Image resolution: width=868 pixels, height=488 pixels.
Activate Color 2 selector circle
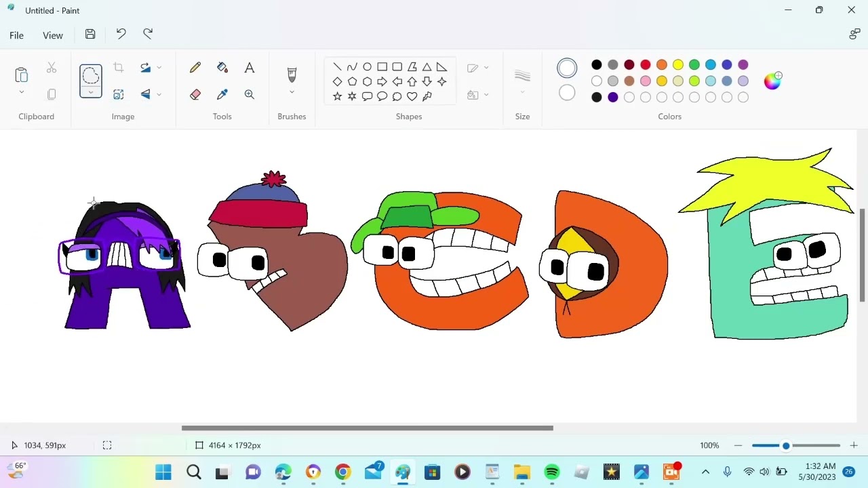tap(567, 94)
